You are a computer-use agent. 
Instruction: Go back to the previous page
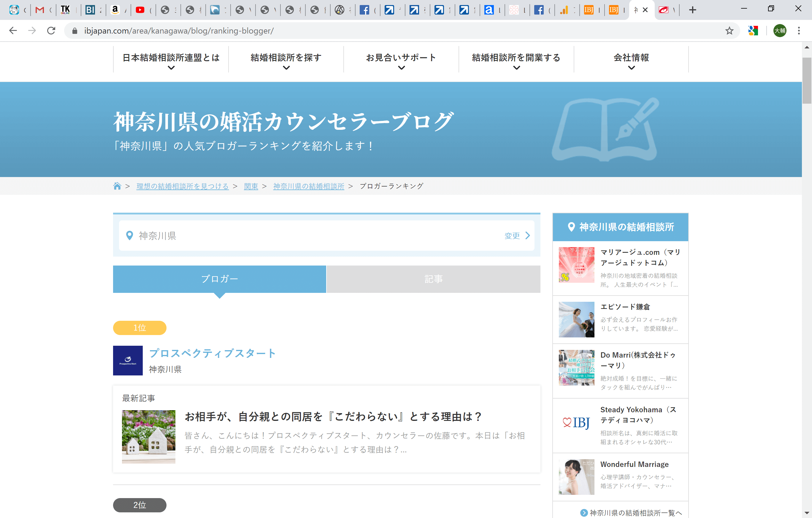coord(13,31)
